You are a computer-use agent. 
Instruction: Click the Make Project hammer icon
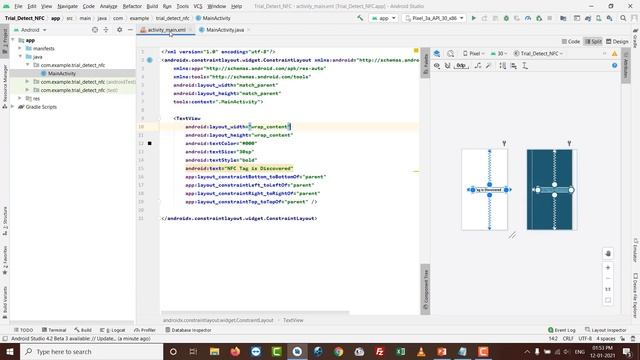(360, 18)
